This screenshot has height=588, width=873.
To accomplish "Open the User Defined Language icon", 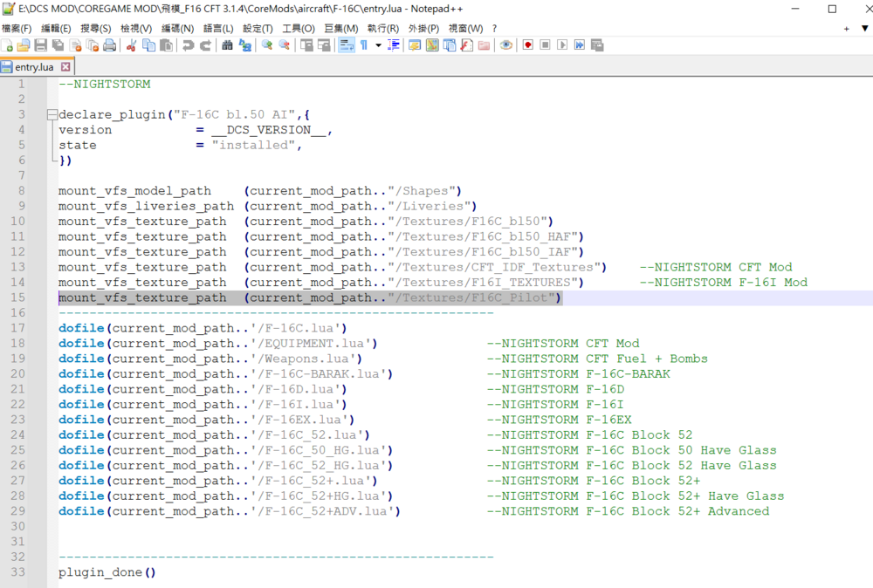I will (x=414, y=45).
